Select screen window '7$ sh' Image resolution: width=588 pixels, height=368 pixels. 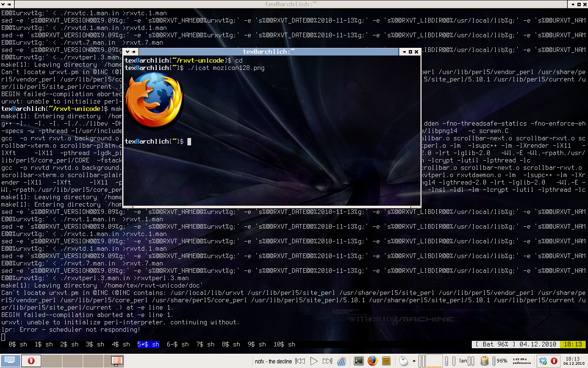tap(205, 344)
